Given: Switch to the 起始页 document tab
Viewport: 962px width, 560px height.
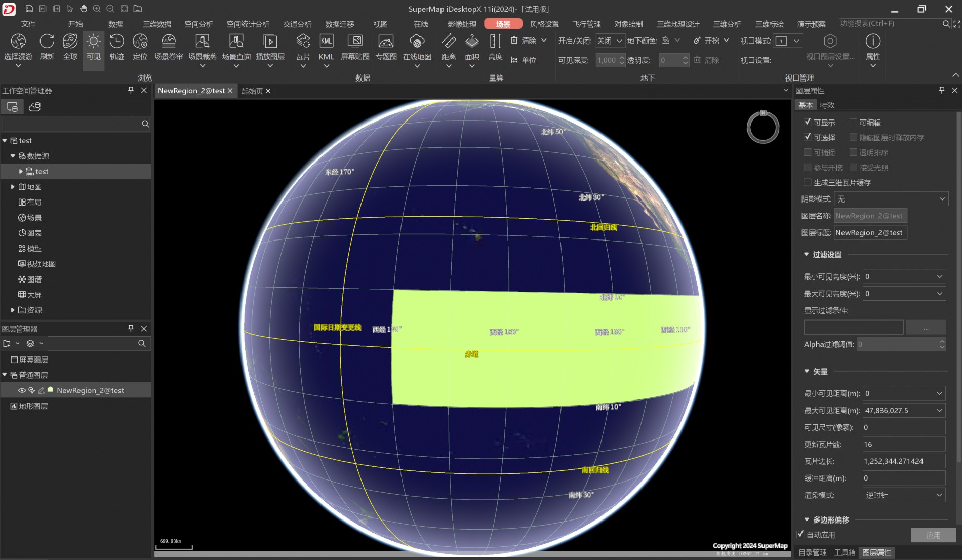Looking at the screenshot, I should [x=252, y=91].
